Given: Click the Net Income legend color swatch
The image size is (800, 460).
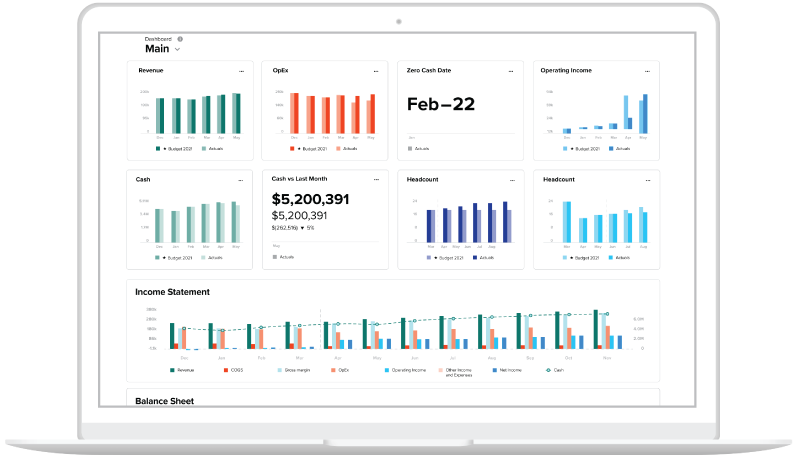Looking at the screenshot, I should click(x=492, y=369).
